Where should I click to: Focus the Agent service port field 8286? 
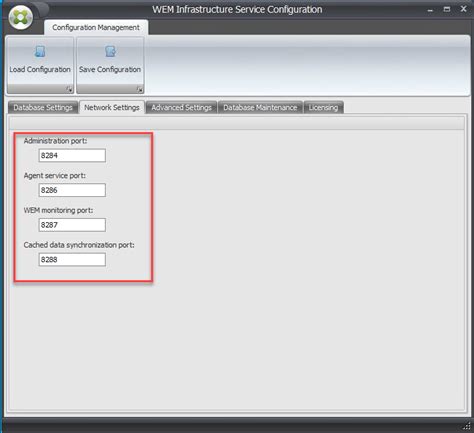click(x=72, y=190)
